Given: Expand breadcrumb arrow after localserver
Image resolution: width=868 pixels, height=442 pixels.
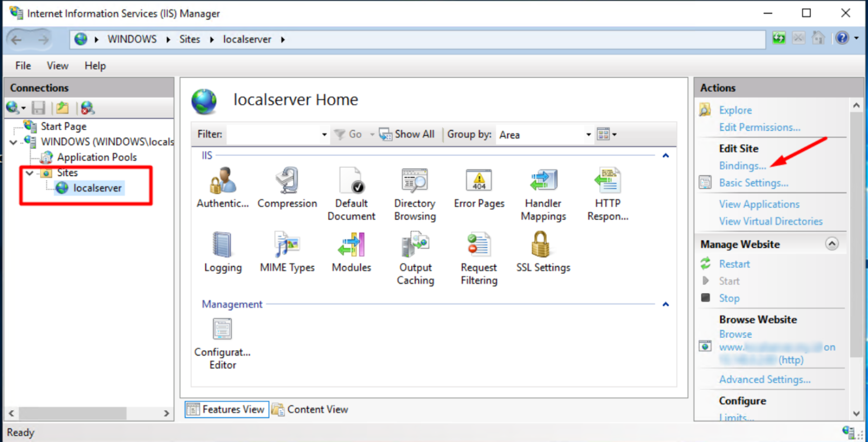Looking at the screenshot, I should [283, 39].
